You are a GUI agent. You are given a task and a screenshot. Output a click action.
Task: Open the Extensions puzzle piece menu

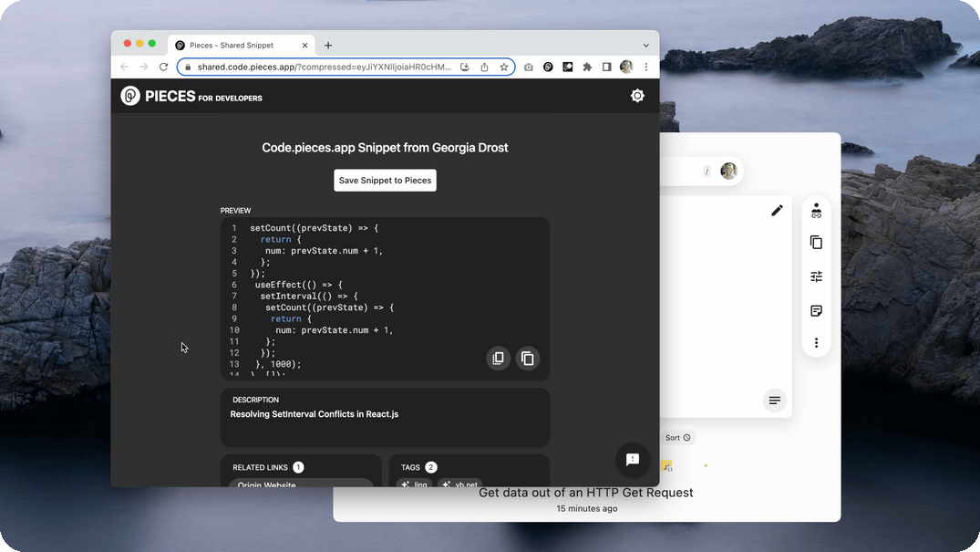587,67
